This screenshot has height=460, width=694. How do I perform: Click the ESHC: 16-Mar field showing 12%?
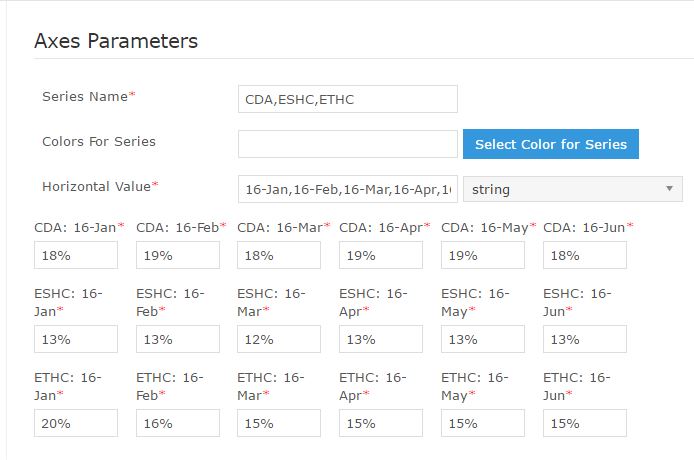(x=279, y=339)
